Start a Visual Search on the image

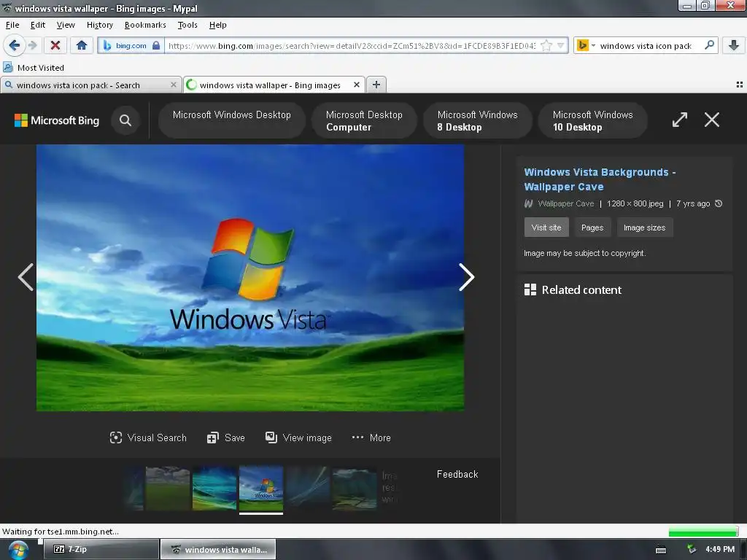[148, 437]
